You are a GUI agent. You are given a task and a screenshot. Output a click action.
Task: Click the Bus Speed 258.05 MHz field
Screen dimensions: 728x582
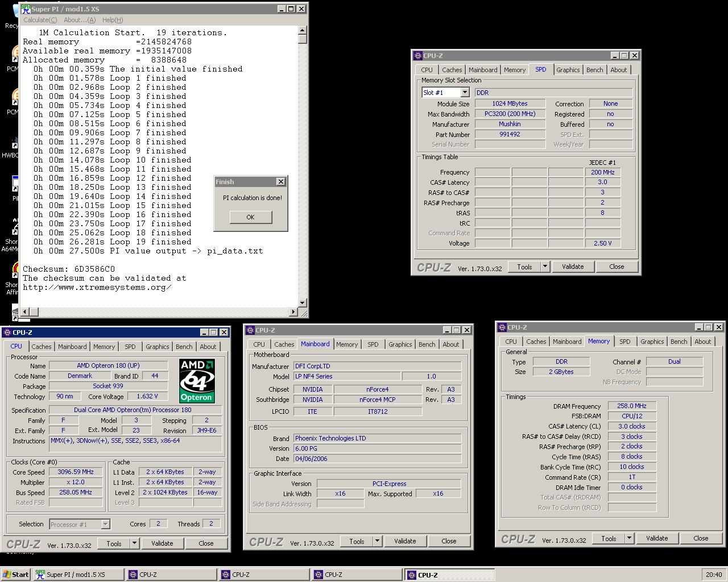pos(76,492)
